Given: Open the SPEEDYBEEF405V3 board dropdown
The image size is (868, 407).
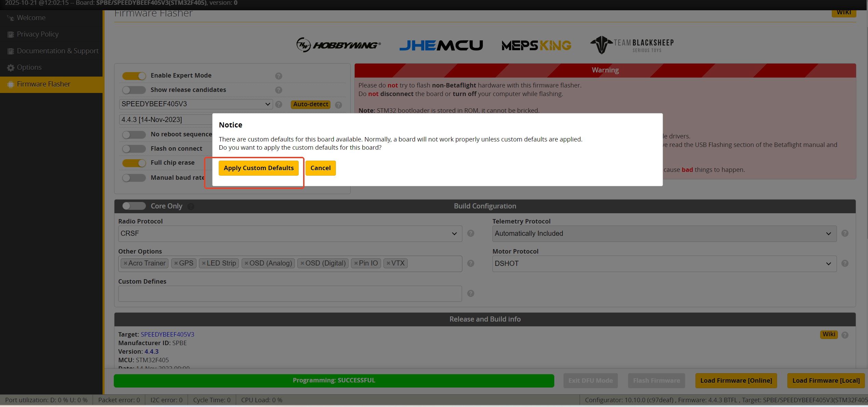Looking at the screenshot, I should pos(195,104).
